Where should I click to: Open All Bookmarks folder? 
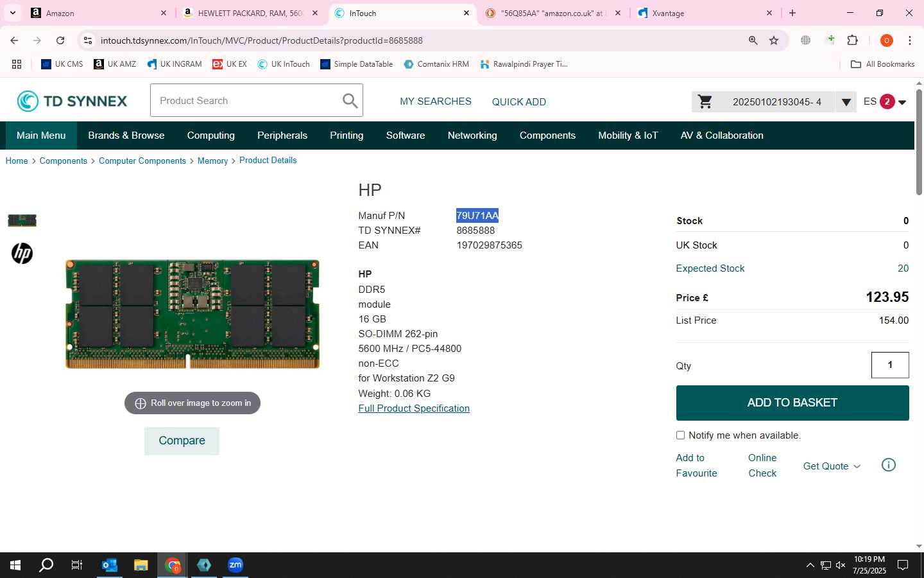click(882, 64)
